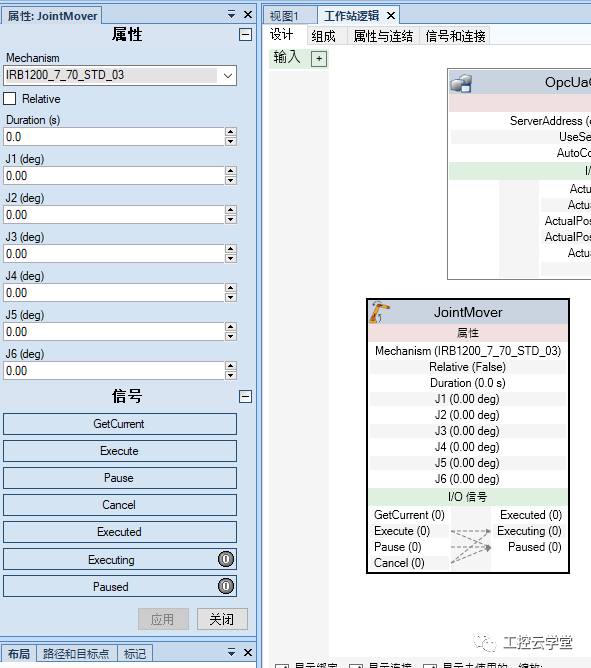
Task: Click the Paused signal button
Action: pos(120,587)
